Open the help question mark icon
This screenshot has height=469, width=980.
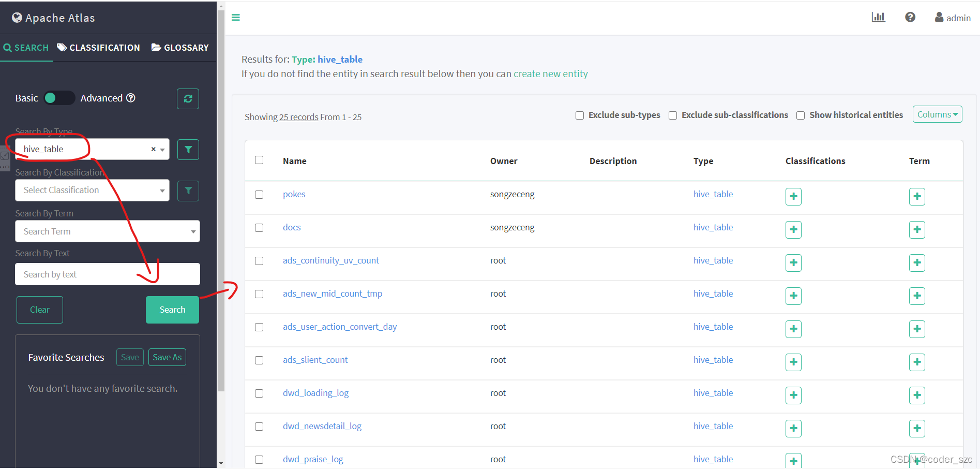(910, 17)
